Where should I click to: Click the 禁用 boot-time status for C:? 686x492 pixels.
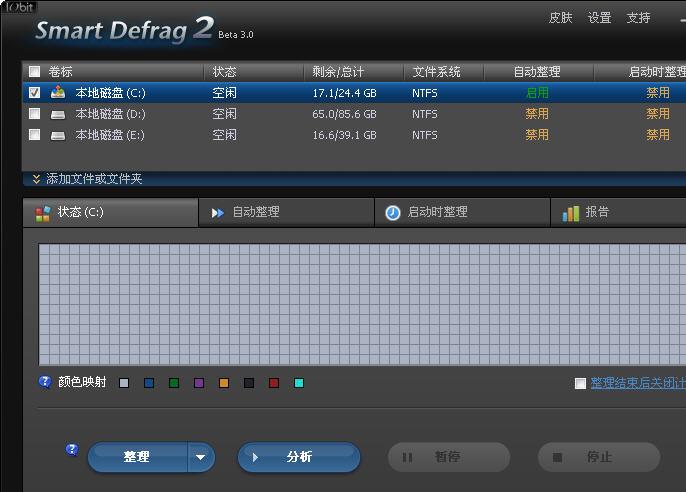658,93
